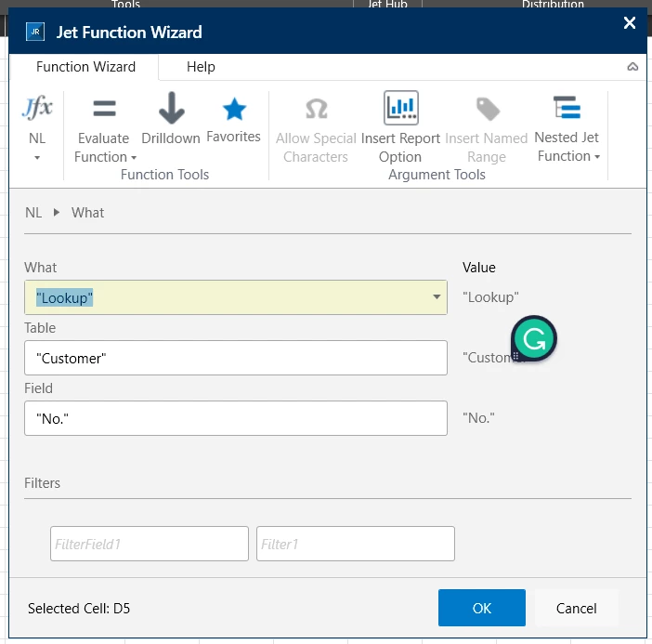Click the Argument Tools group label
This screenshot has width=652, height=644.
[x=437, y=175]
